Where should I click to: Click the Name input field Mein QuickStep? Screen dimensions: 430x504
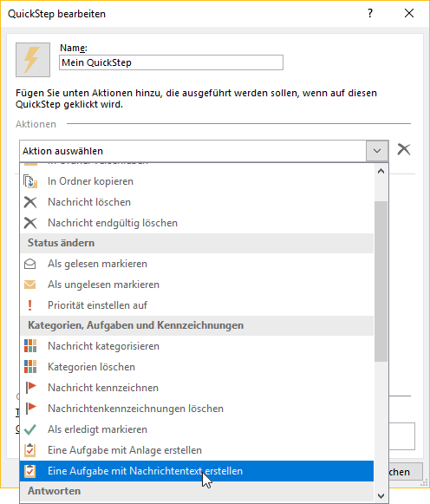click(x=171, y=62)
